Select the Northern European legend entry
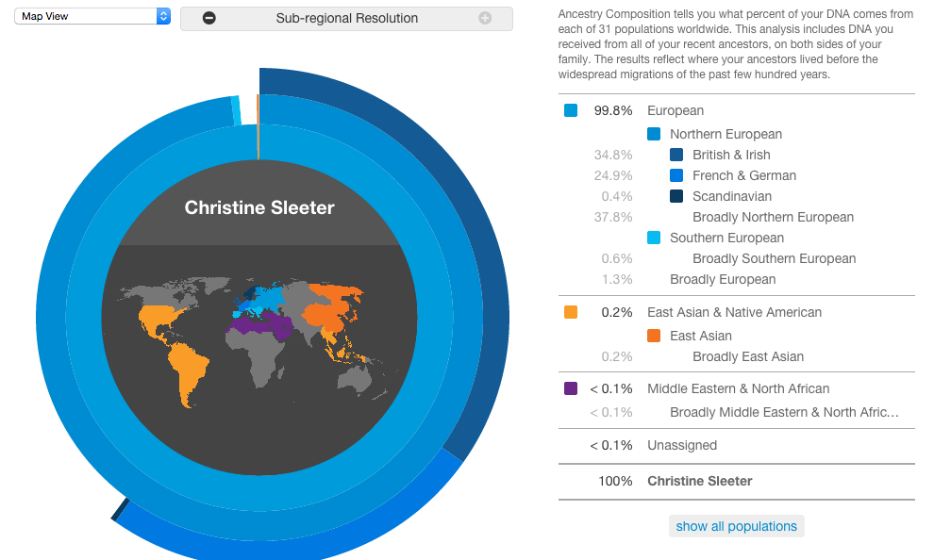Viewport: 934px width, 560px height. click(726, 135)
